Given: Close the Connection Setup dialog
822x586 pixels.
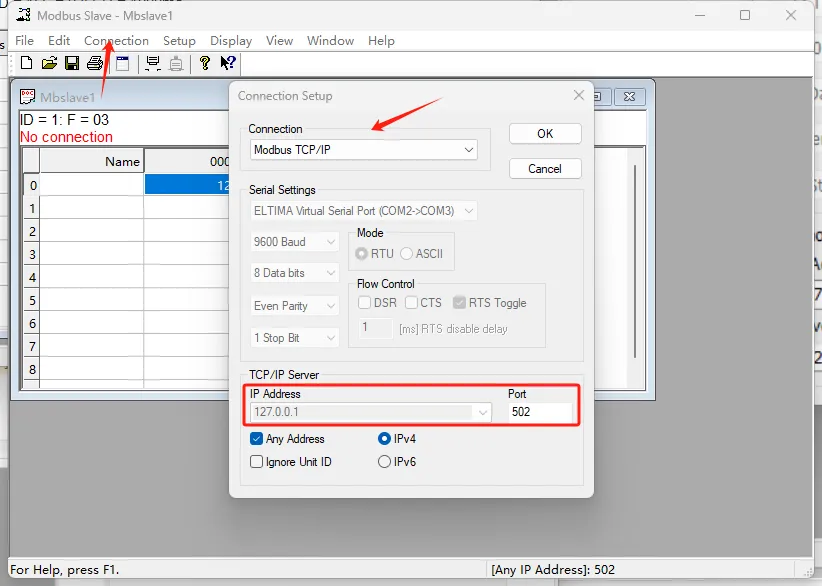Looking at the screenshot, I should click(579, 95).
